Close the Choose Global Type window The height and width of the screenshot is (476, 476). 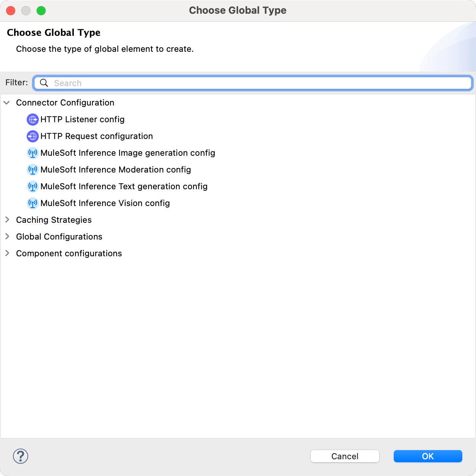[x=11, y=11]
